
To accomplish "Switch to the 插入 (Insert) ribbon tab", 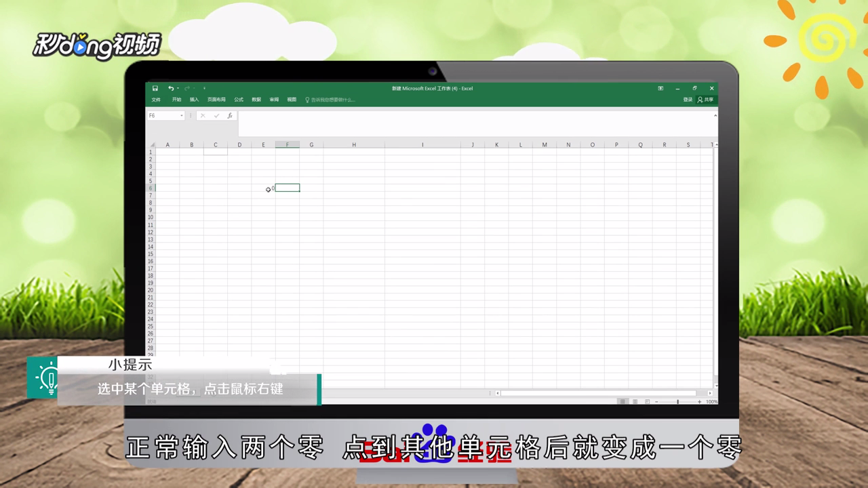I will 194,100.
